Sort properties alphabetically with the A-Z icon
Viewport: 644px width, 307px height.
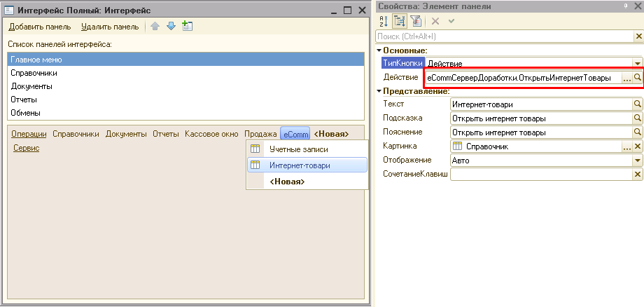click(x=384, y=22)
